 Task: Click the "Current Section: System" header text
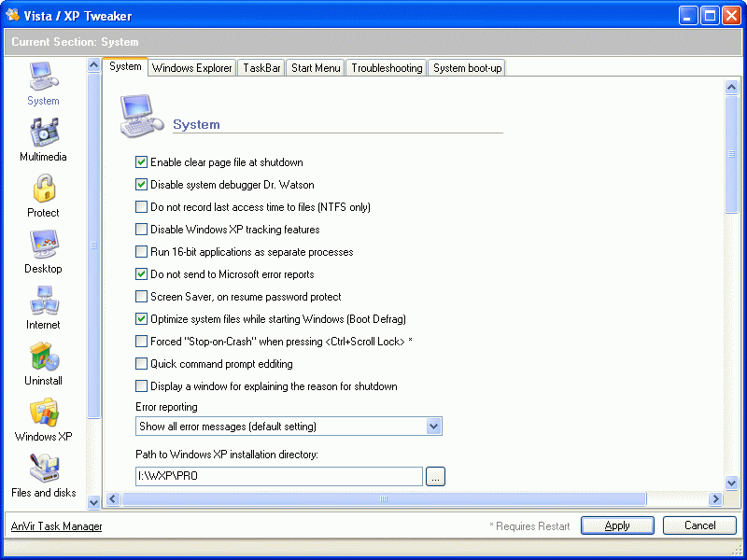pos(75,42)
